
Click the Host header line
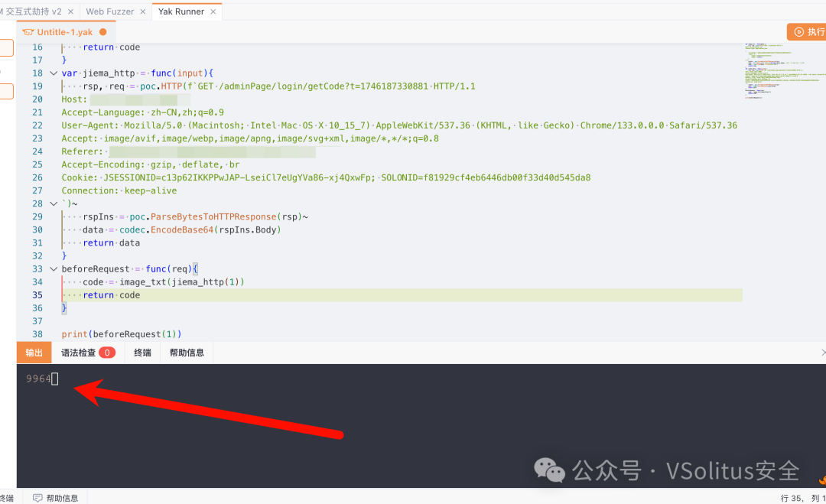pyautogui.click(x=125, y=99)
